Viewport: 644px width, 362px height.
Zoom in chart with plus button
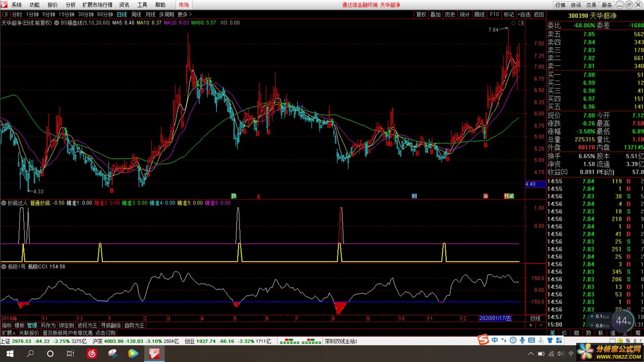tap(531, 325)
